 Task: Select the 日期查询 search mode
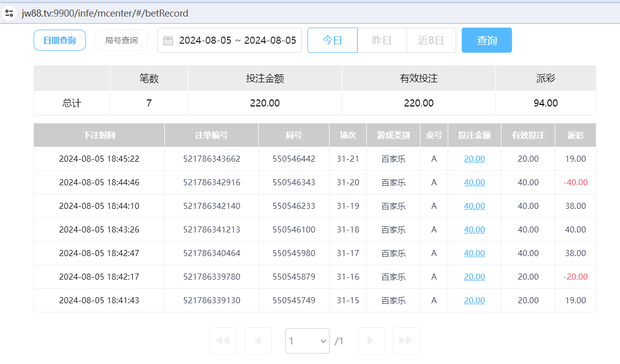tap(59, 40)
